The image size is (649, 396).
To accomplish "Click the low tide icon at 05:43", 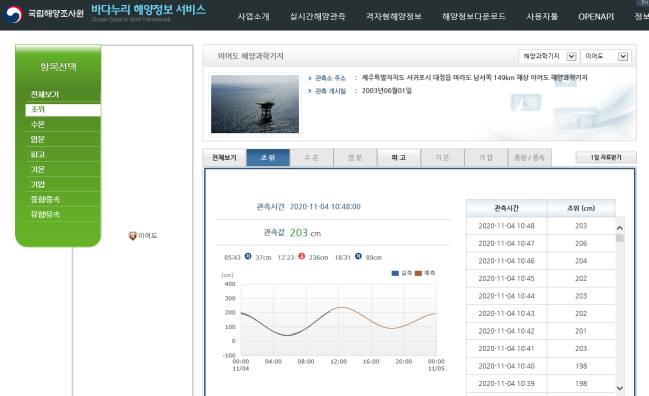I will (248, 257).
